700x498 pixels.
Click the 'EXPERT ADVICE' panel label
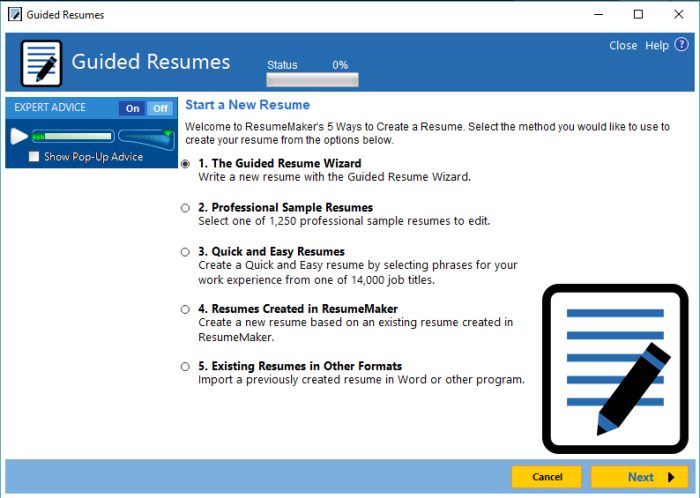(50, 108)
